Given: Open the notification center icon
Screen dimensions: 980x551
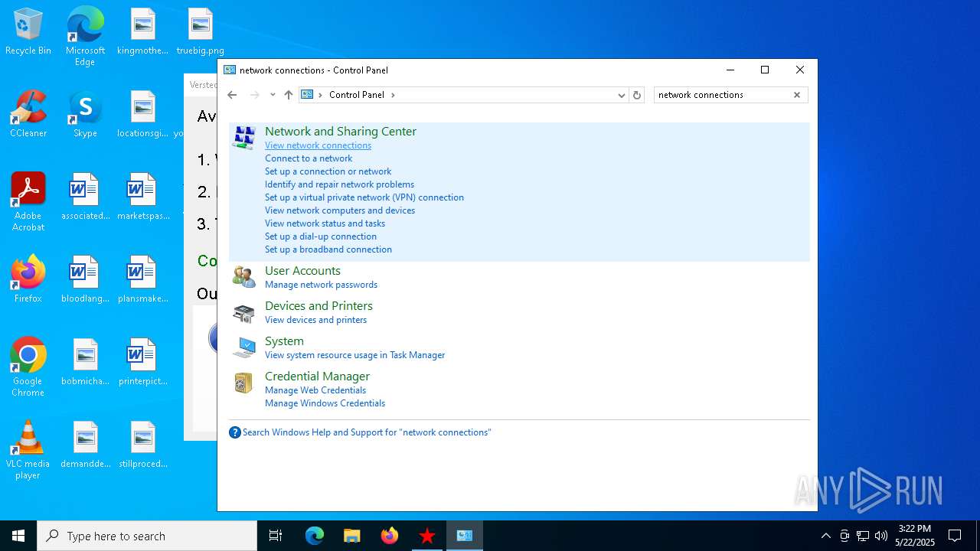Looking at the screenshot, I should [955, 536].
